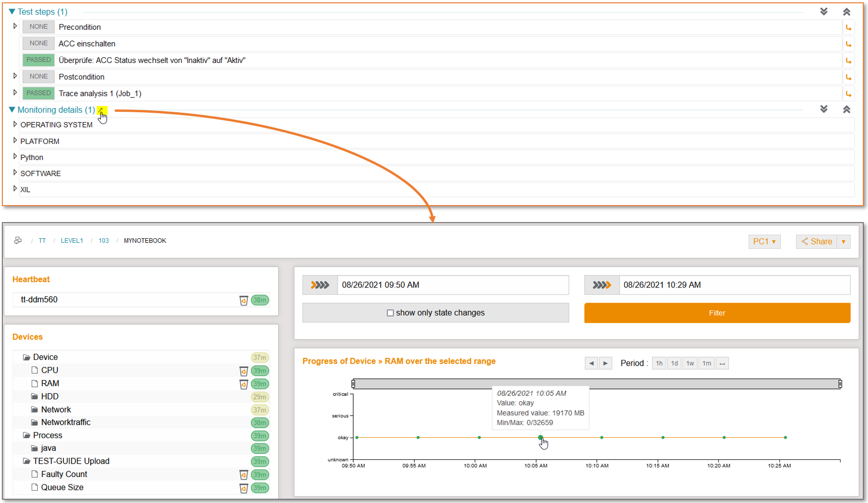Open the hierarchy icon left of the breadcrumb
This screenshot has height=503, width=868.
18,241
